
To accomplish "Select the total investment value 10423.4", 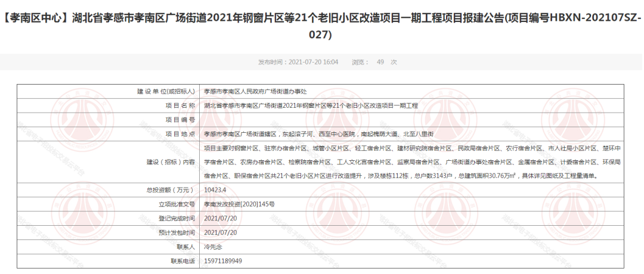I will [215, 190].
